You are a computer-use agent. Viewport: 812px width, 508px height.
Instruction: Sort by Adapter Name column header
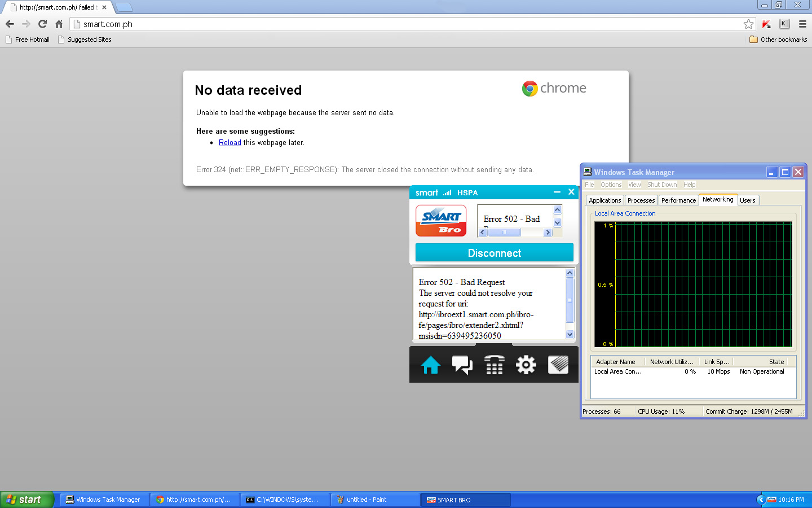tap(618, 362)
